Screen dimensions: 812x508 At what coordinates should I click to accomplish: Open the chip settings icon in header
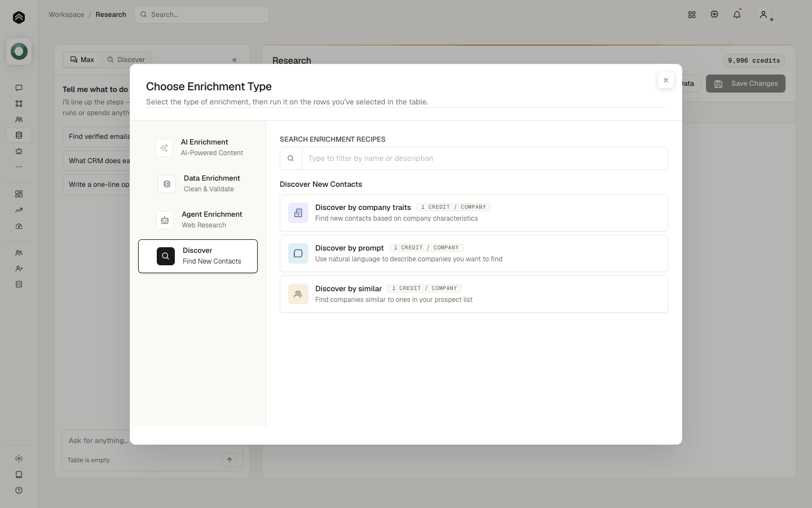pyautogui.click(x=714, y=15)
